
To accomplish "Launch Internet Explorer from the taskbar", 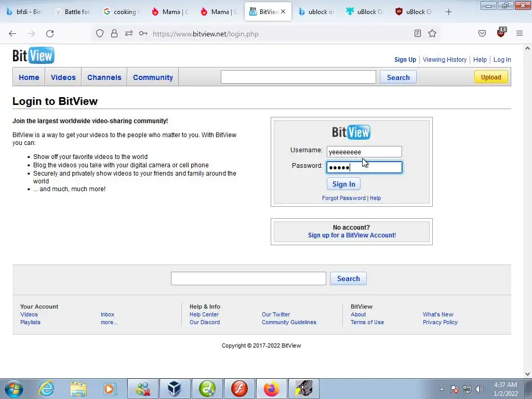I will tap(46, 389).
